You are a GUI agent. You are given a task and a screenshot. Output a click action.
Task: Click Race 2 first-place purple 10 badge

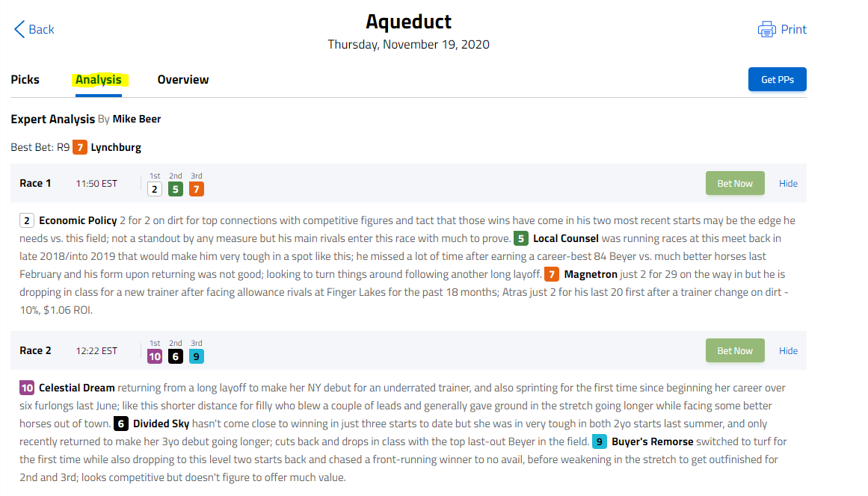[155, 356]
